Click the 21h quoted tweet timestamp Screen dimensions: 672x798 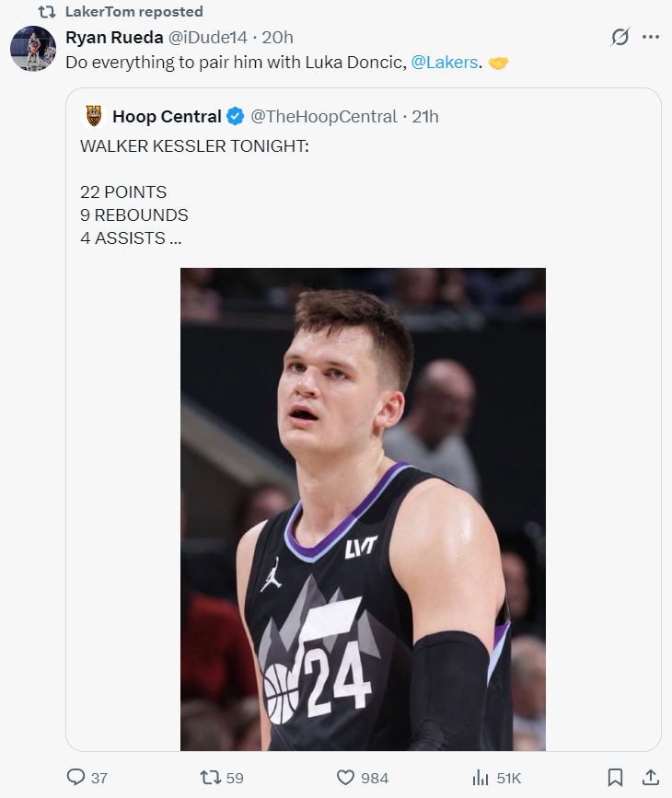coord(425,116)
